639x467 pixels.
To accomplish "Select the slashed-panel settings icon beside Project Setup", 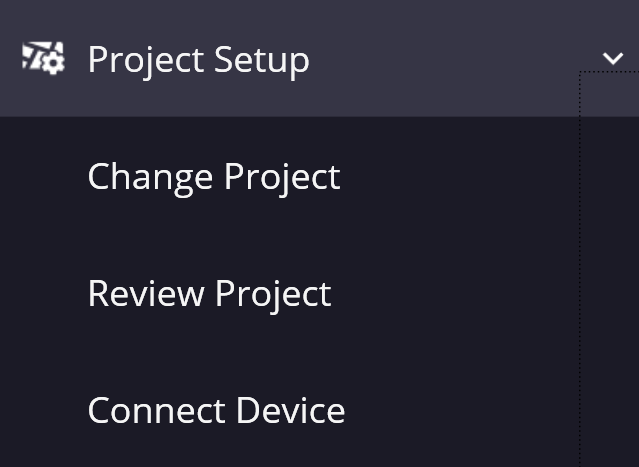I will pos(43,58).
